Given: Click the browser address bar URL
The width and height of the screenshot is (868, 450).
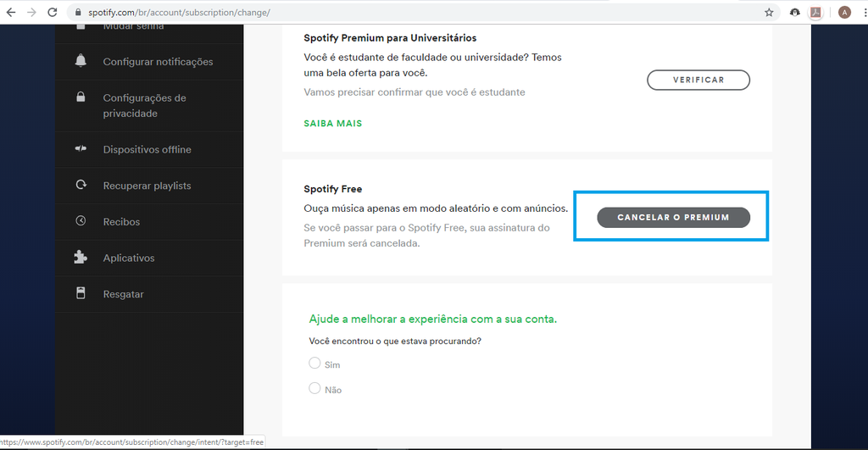Looking at the screenshot, I should click(179, 12).
